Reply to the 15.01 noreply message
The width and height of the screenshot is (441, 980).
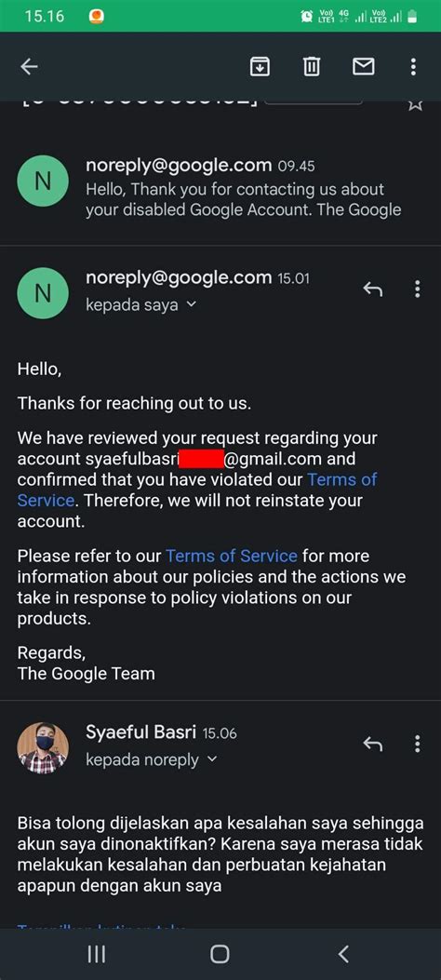coord(372,289)
